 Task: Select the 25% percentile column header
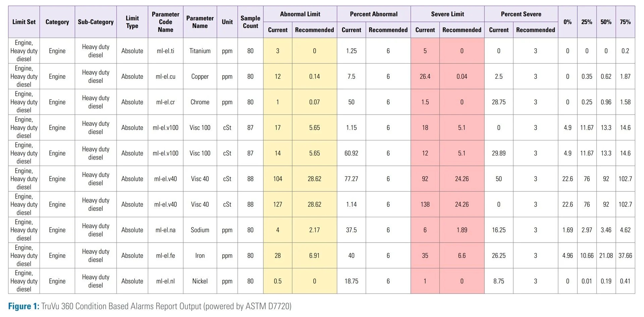point(587,22)
